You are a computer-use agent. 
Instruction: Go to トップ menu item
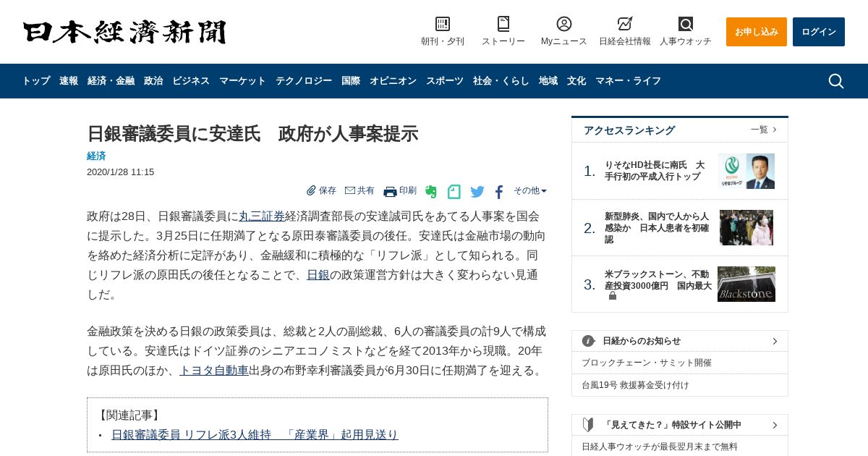(x=36, y=81)
